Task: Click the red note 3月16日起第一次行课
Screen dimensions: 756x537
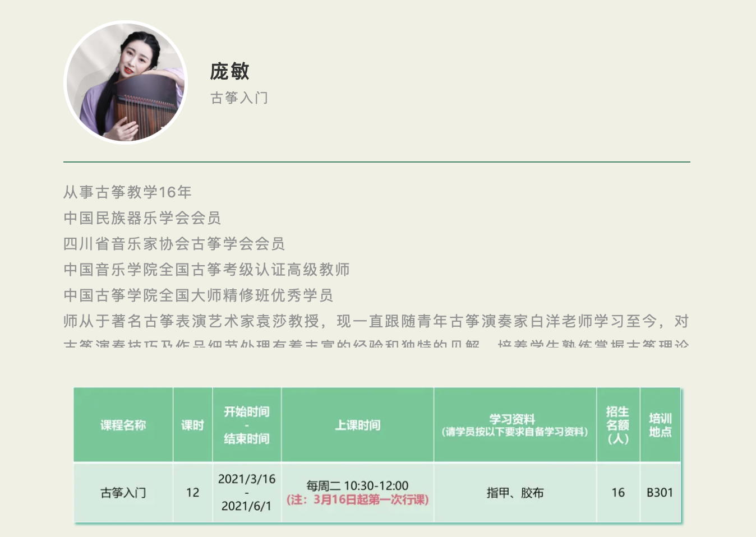Action: tap(357, 499)
